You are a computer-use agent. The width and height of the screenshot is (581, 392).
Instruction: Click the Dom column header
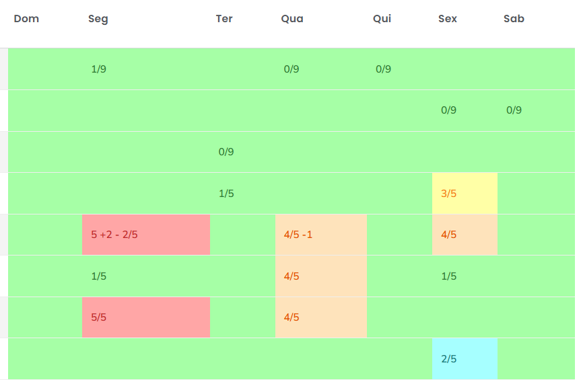[x=26, y=19]
